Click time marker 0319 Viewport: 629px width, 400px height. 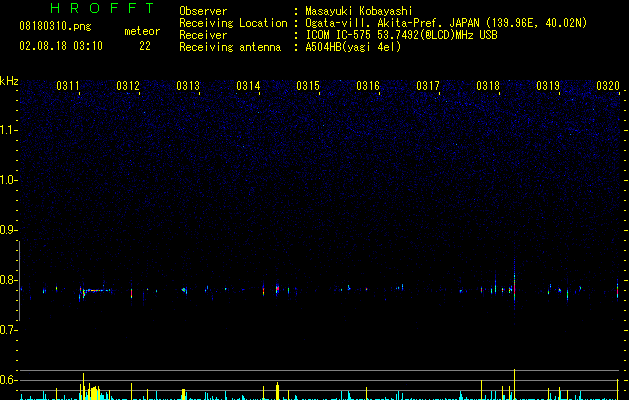click(x=548, y=86)
